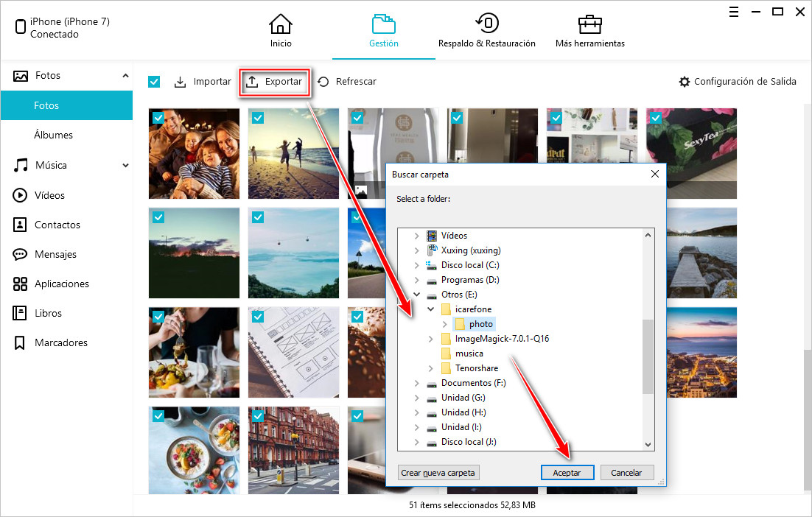Image resolution: width=812 pixels, height=517 pixels.
Task: Open Mensajes in the sidebar
Action: [x=55, y=254]
